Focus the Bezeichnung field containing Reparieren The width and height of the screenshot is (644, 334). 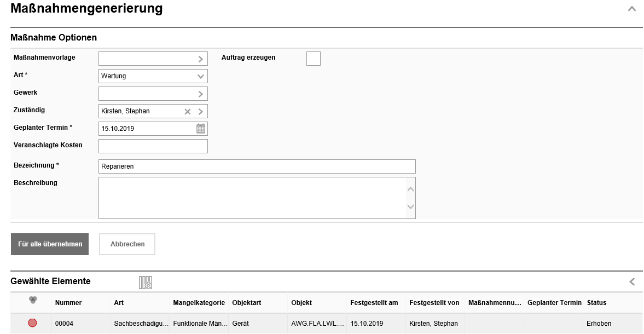point(257,166)
